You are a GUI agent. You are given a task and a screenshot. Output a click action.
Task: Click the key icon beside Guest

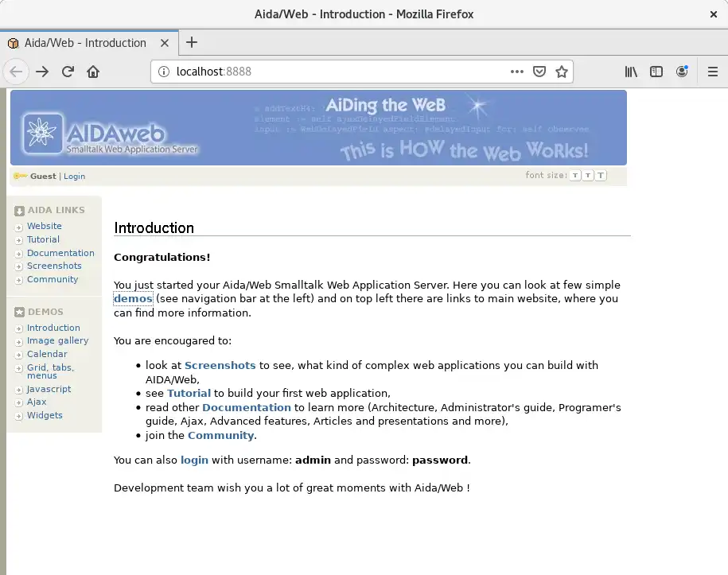(x=21, y=176)
